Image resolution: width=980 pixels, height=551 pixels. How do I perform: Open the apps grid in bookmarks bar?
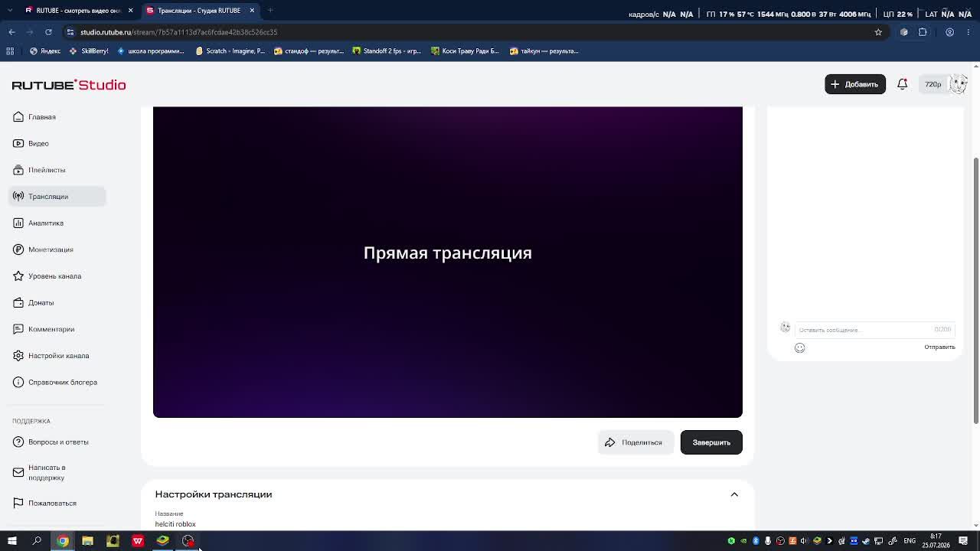tap(10, 51)
